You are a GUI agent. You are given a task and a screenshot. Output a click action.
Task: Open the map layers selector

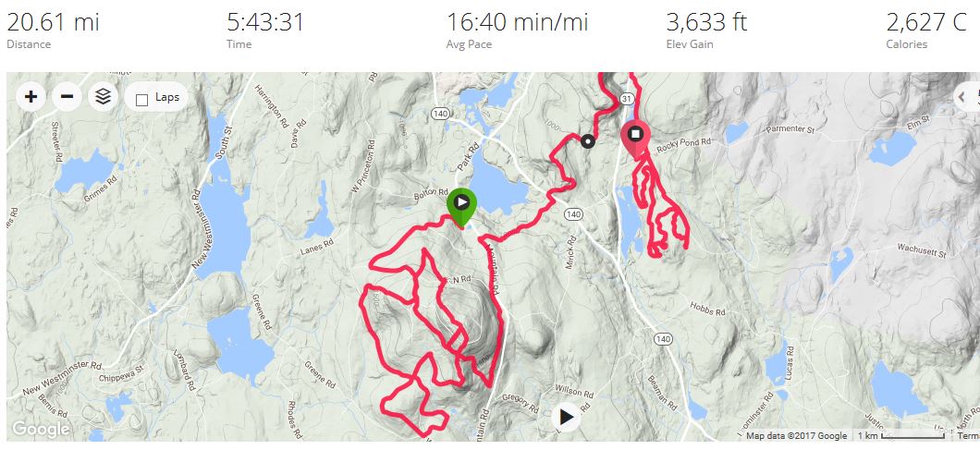pos(104,97)
